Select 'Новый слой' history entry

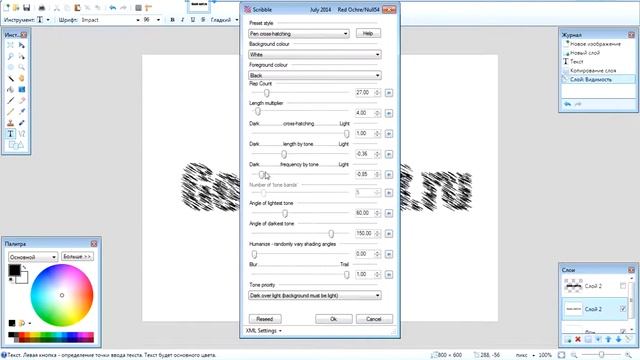coord(584,53)
